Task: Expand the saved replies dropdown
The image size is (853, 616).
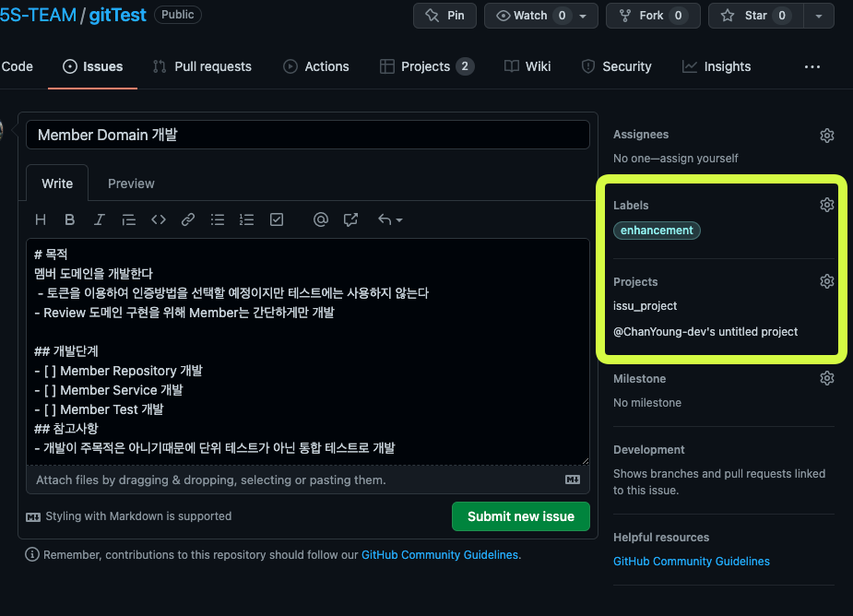Action: 390,219
